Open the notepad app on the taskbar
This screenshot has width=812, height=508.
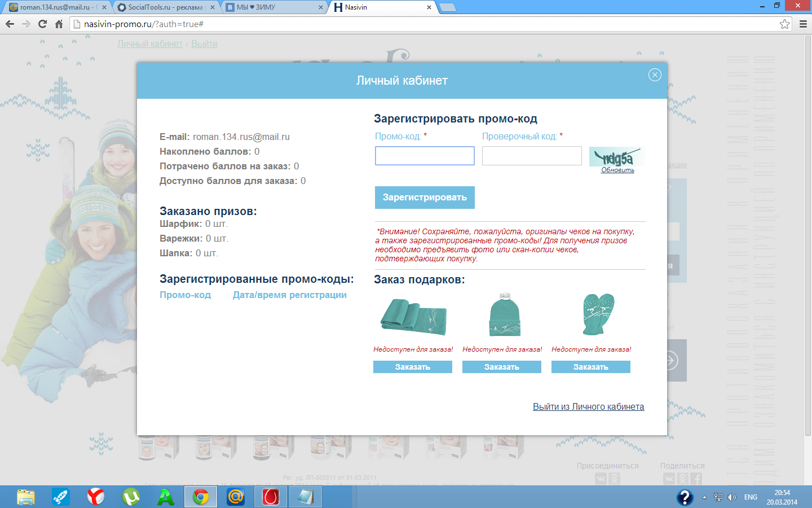tap(306, 497)
